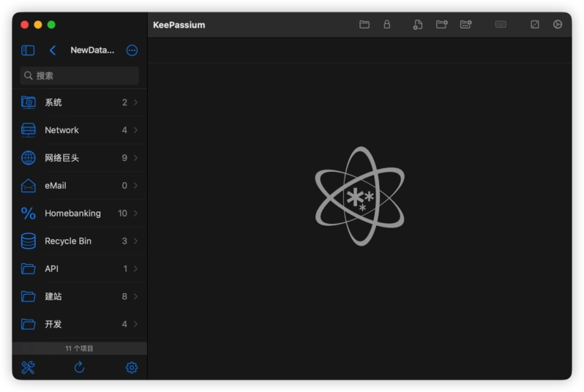
Task: Open the random password generator dice icon
Action: pyautogui.click(x=535, y=25)
